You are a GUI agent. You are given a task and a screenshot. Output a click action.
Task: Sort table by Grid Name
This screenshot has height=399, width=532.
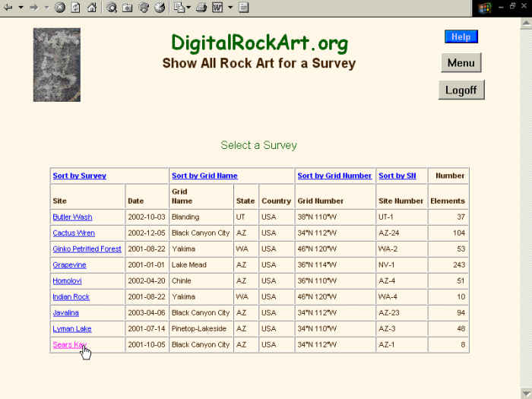[x=204, y=176]
